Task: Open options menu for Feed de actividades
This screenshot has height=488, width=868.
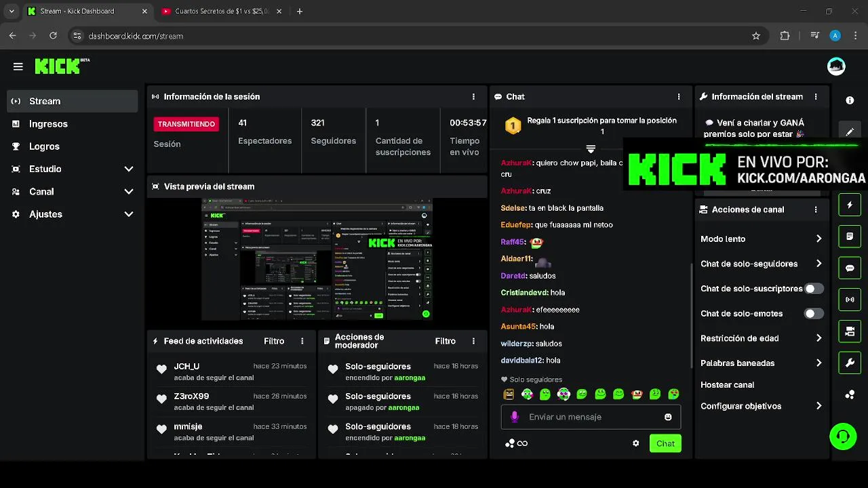Action: [x=302, y=341]
